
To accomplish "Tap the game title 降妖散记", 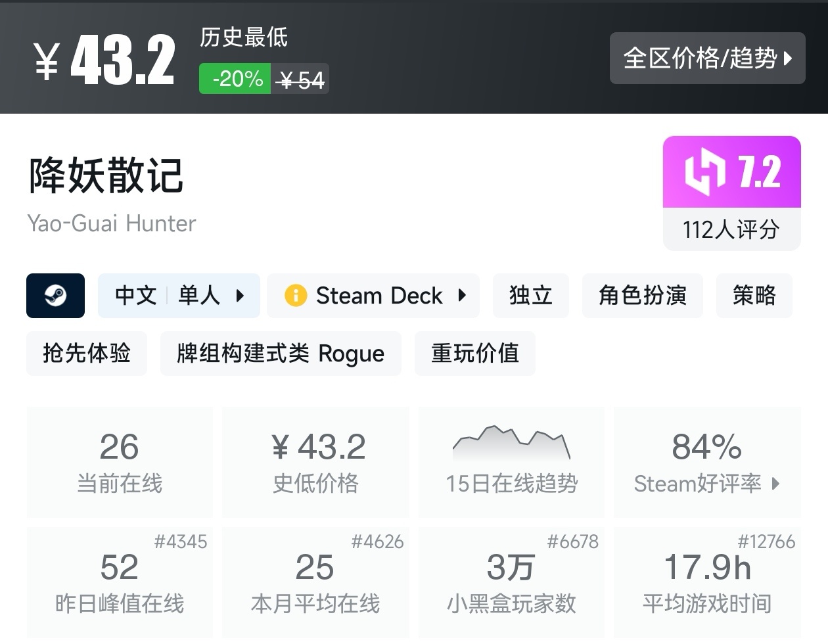I will point(106,175).
